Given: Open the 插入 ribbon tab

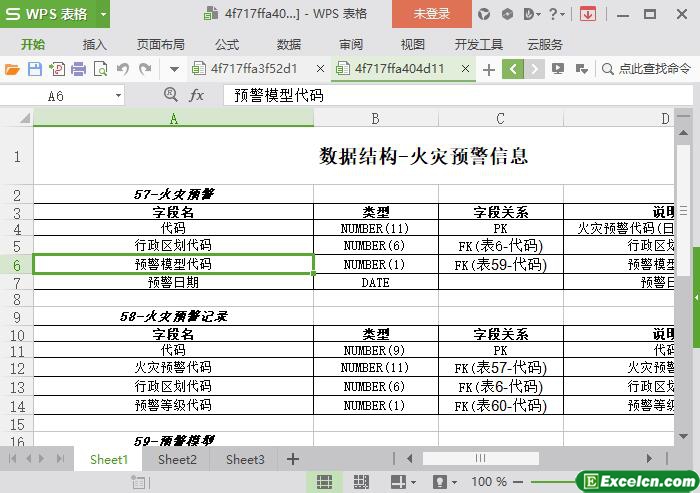Looking at the screenshot, I should pos(95,45).
